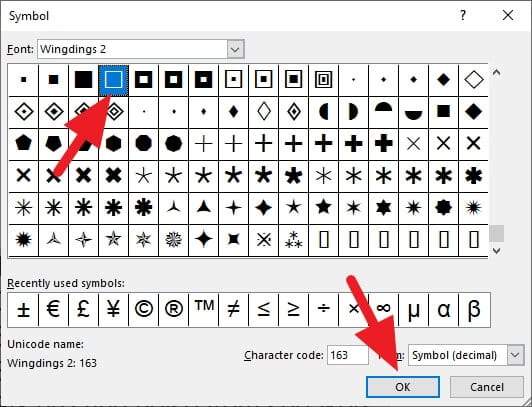Select the highlighted empty square symbol

[x=113, y=80]
